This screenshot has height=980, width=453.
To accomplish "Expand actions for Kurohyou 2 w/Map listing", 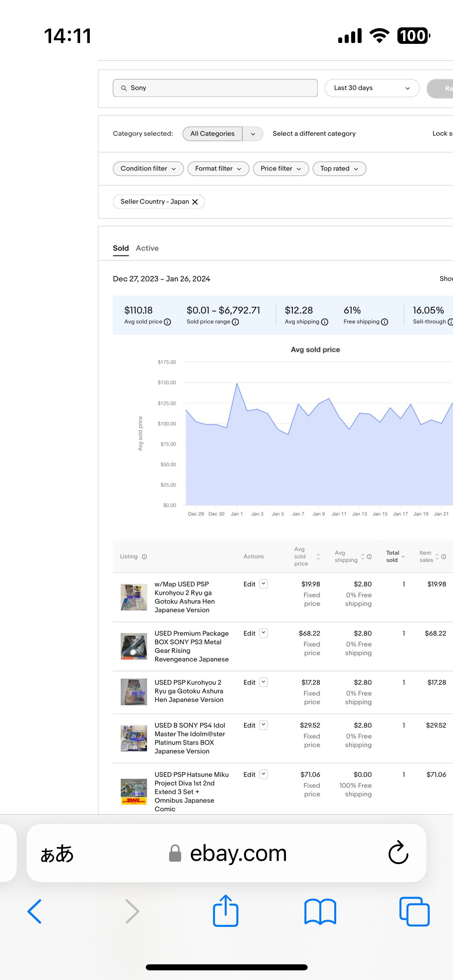I will click(263, 584).
